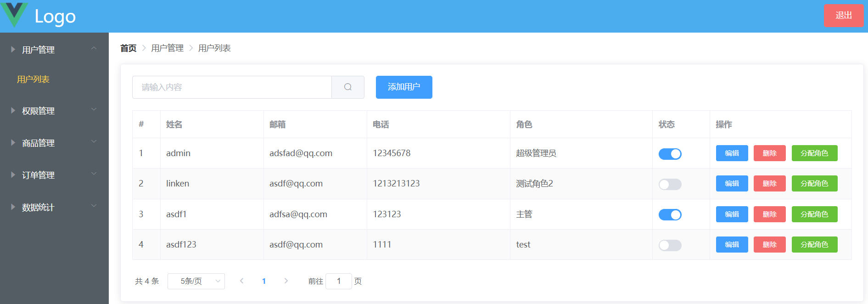
Task: Click the Vue logo icon in header
Action: [14, 14]
